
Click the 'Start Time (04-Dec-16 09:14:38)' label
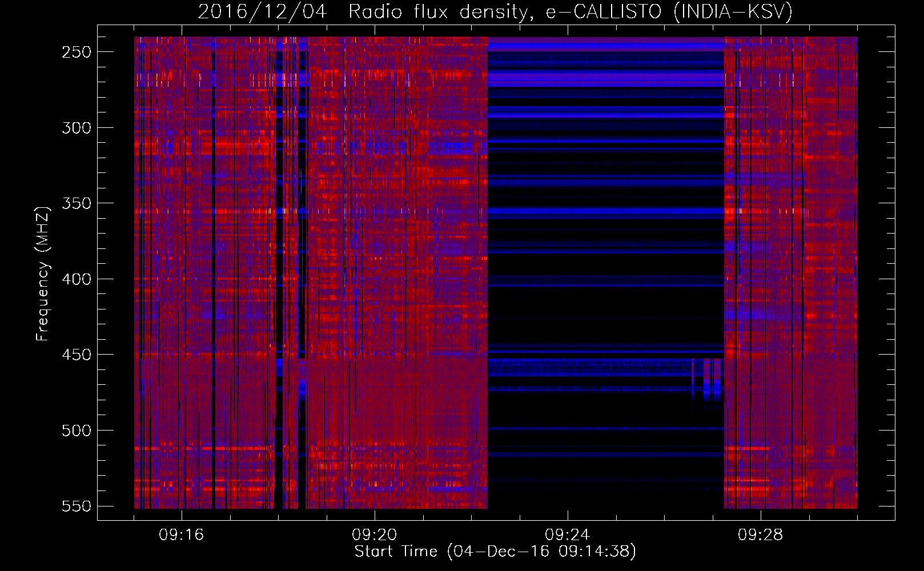pos(495,552)
